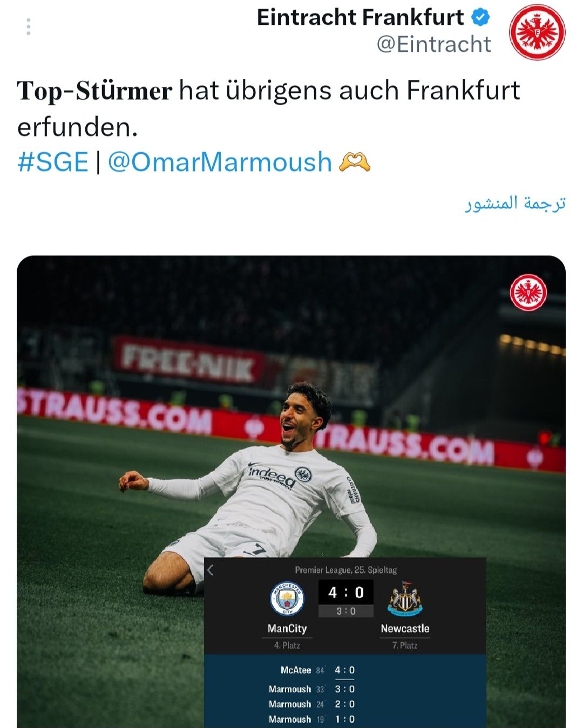The image size is (583, 728).
Task: Open the #SGE hashtag
Action: [x=53, y=162]
